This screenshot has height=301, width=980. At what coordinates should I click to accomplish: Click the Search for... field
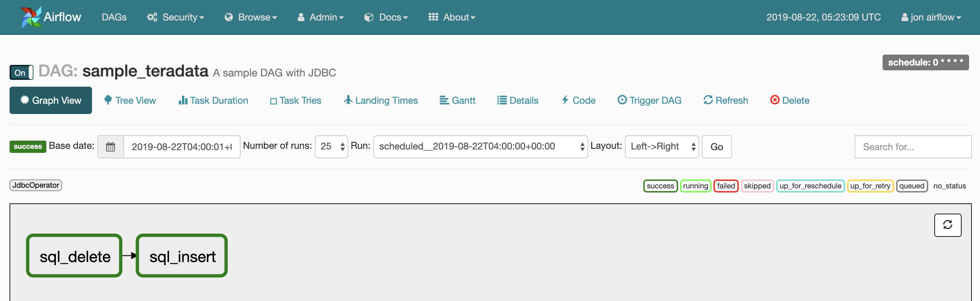tap(913, 147)
